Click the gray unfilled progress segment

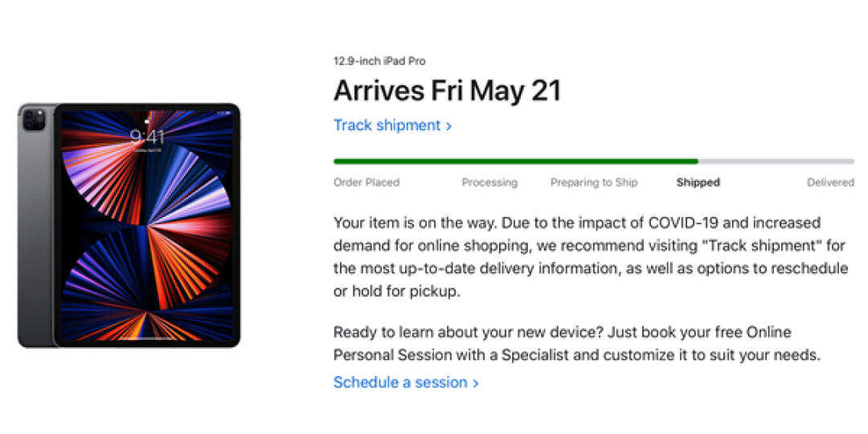(x=776, y=162)
